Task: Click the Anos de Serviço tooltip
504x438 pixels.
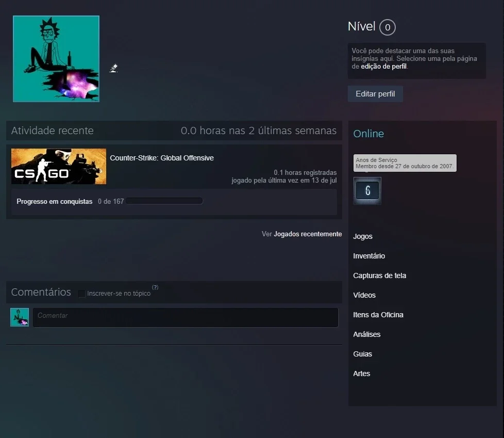Action: tap(405, 163)
